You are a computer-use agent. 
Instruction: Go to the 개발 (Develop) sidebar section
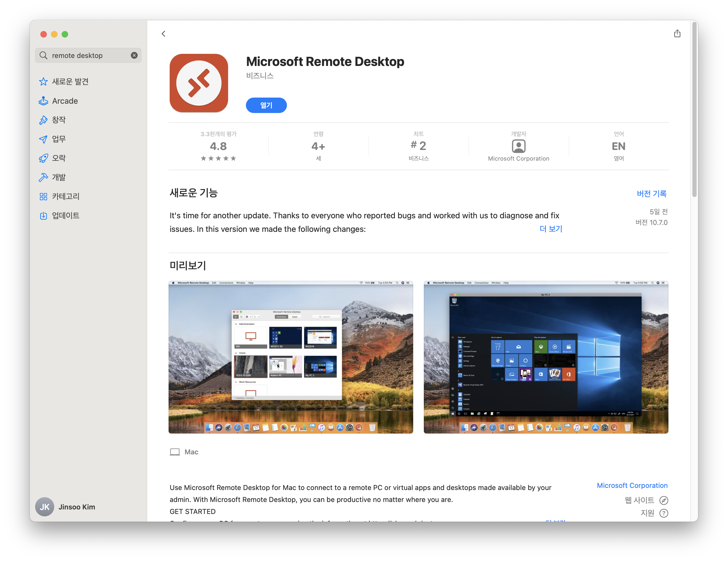click(x=59, y=177)
